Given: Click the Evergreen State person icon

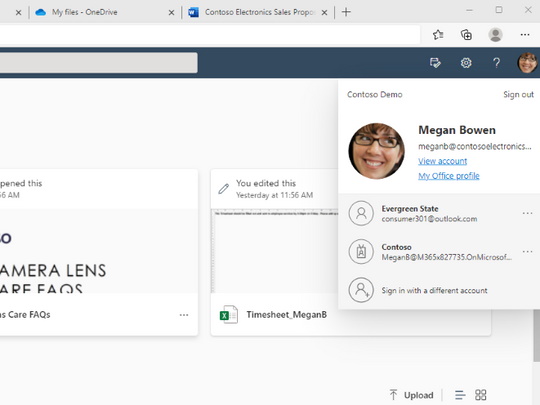Looking at the screenshot, I should 361,214.
